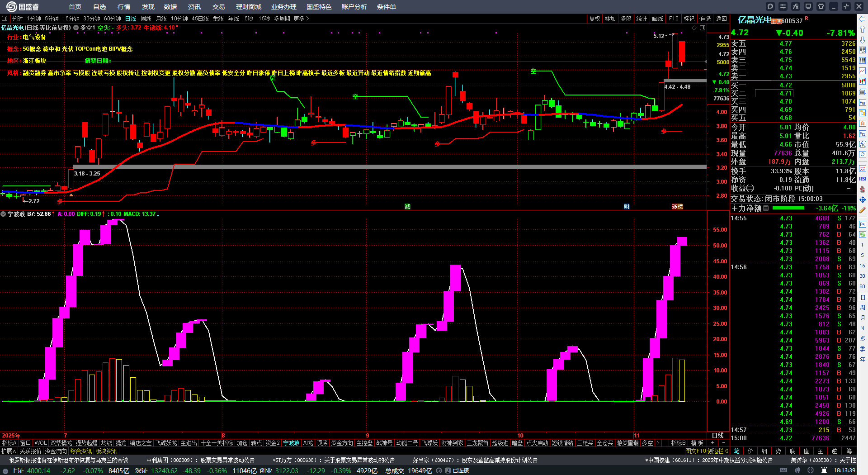Click the detail list icon beside 主力净额

pyautogui.click(x=766, y=208)
